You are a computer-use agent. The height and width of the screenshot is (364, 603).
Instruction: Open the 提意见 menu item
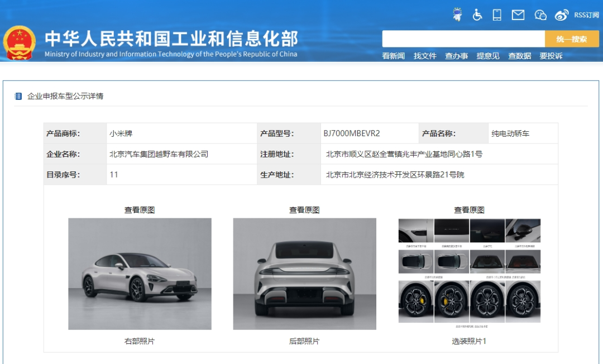[488, 56]
